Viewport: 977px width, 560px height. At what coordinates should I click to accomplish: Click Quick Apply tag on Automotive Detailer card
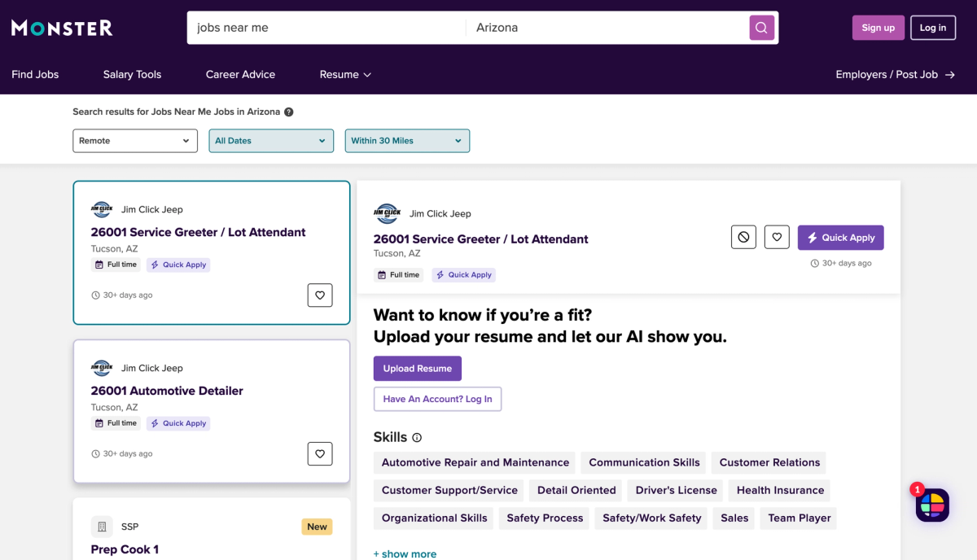(178, 424)
